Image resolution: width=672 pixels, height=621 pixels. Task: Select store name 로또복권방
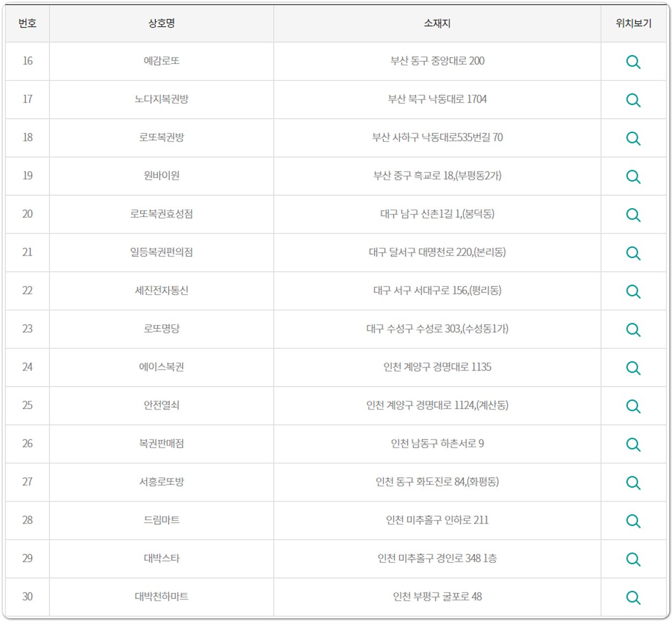161,137
